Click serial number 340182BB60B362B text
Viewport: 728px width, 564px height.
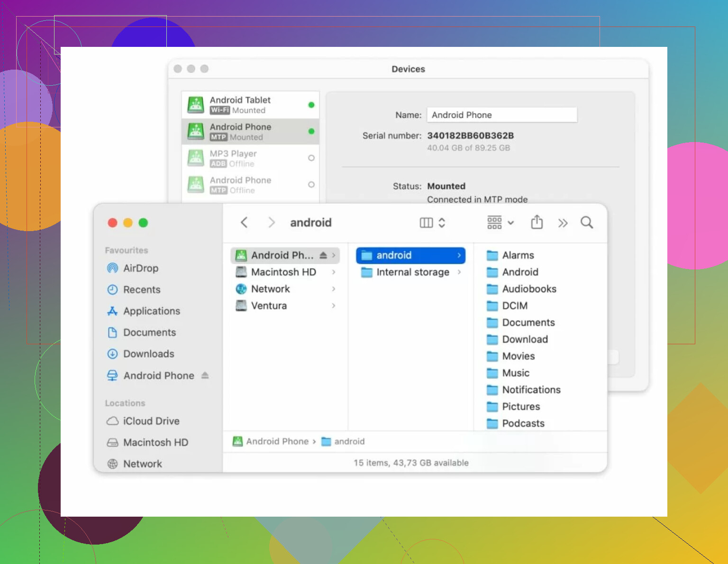coord(471,135)
